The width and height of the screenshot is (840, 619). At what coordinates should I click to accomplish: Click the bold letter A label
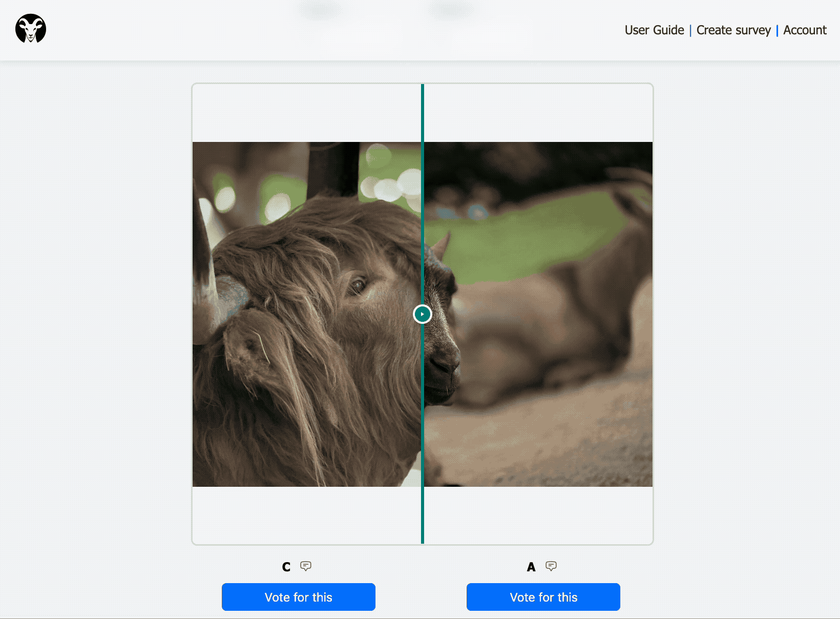[x=531, y=567]
